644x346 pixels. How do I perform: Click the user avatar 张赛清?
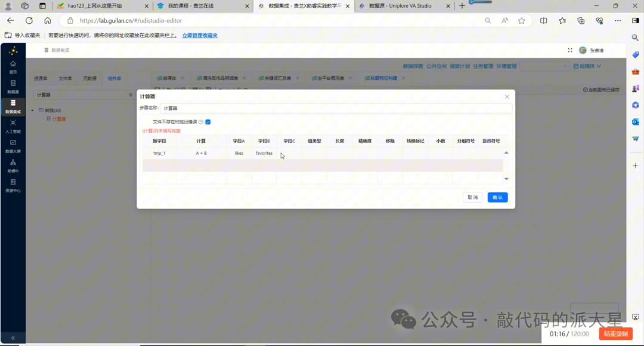583,50
